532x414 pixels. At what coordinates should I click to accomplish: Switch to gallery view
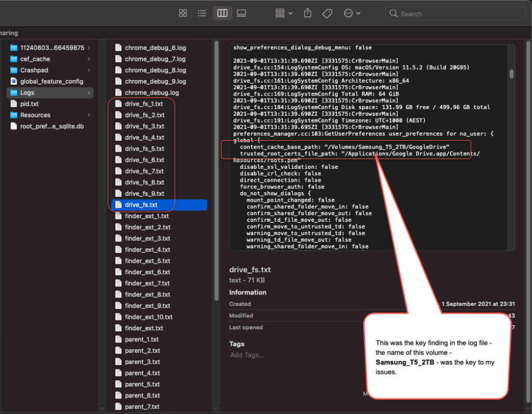click(241, 13)
